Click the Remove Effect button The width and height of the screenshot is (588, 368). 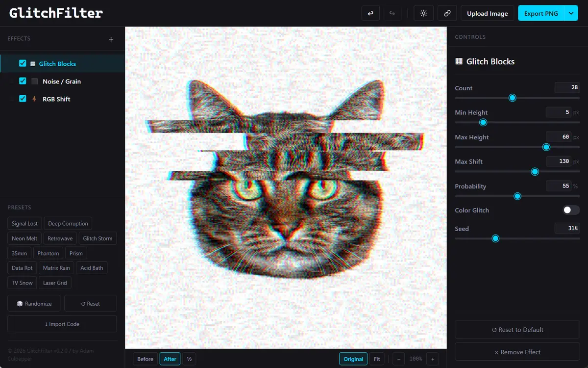click(517, 352)
